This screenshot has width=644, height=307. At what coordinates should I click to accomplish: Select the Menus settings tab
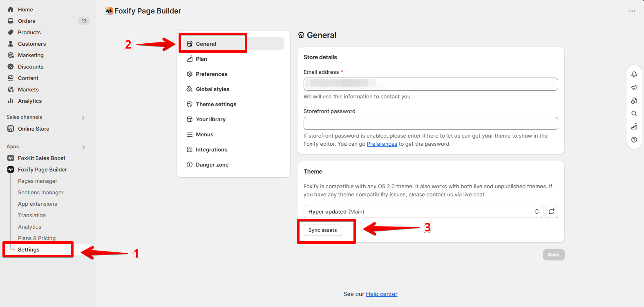[233, 134]
